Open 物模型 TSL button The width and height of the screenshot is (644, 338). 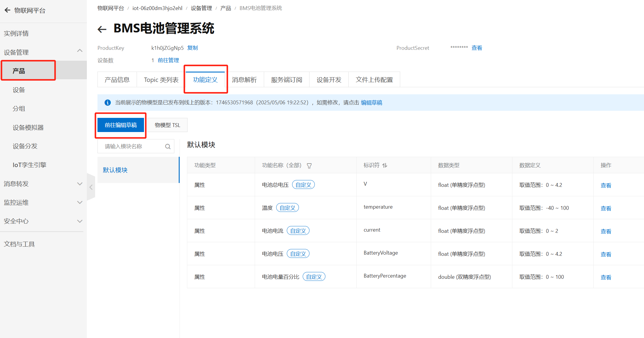pos(167,125)
